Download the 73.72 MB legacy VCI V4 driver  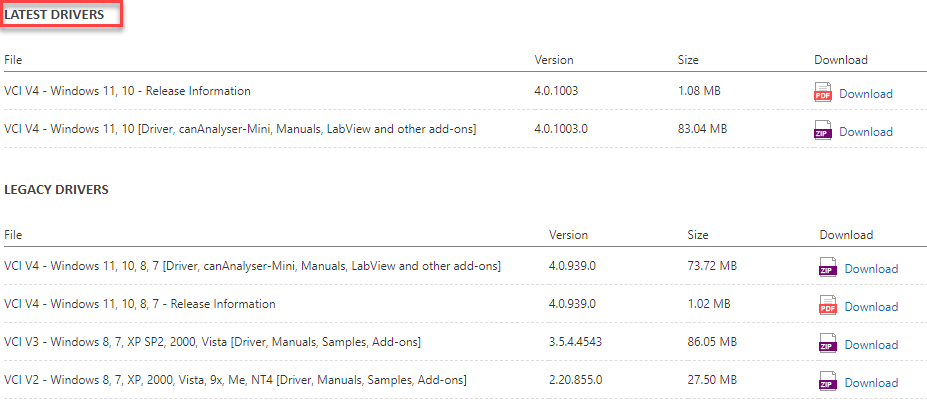point(871,269)
